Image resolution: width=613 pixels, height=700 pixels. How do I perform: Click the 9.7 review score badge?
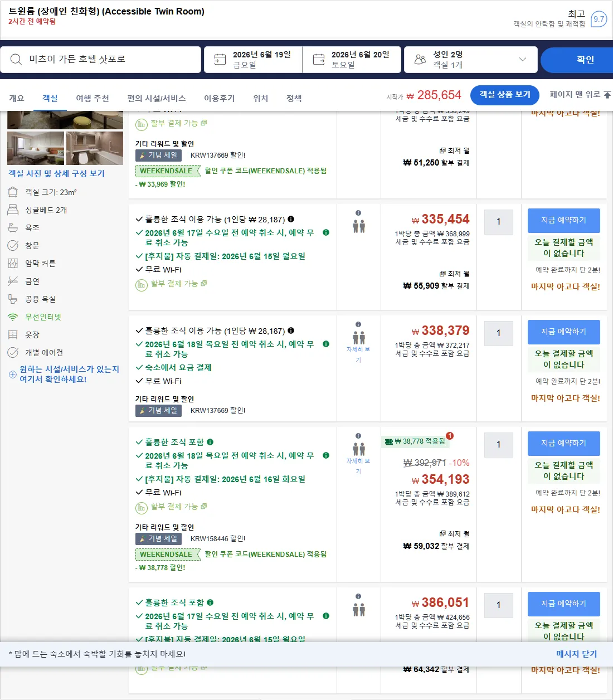coord(599,19)
